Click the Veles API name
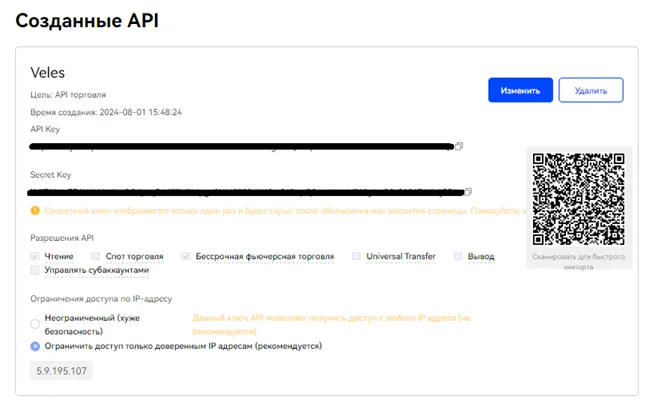The width and height of the screenshot is (665, 412). tap(49, 73)
